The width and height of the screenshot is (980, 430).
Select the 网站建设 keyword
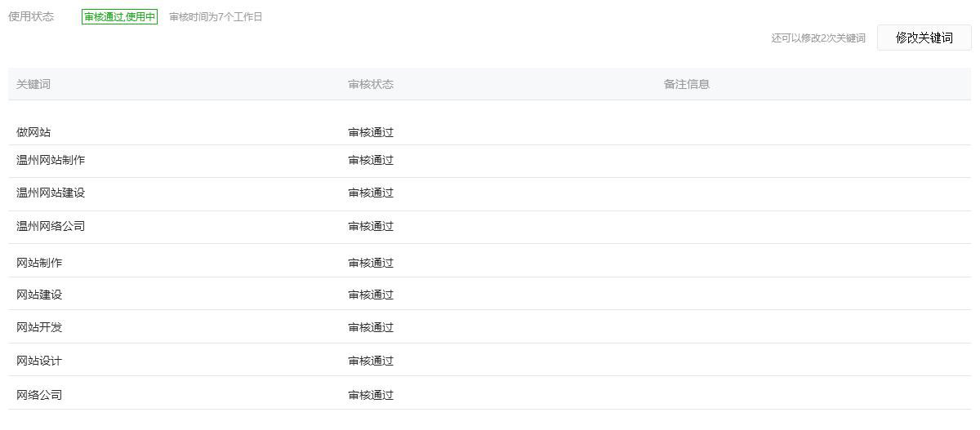tap(39, 295)
